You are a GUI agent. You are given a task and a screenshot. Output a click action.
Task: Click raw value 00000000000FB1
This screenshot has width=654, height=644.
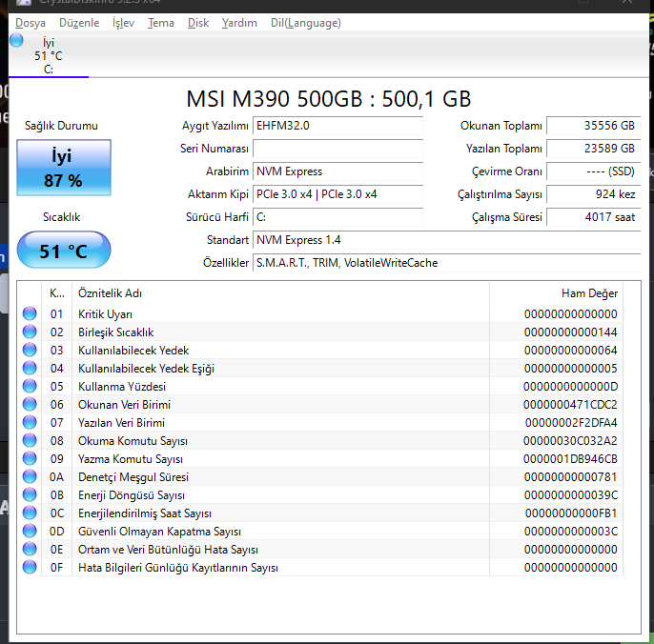click(x=571, y=513)
